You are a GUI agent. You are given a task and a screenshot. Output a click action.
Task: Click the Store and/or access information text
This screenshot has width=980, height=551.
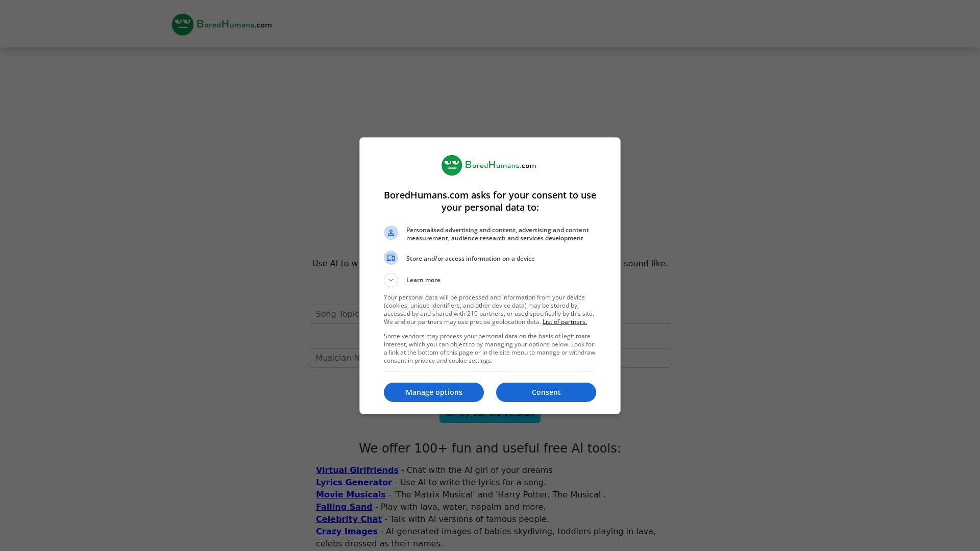(470, 259)
